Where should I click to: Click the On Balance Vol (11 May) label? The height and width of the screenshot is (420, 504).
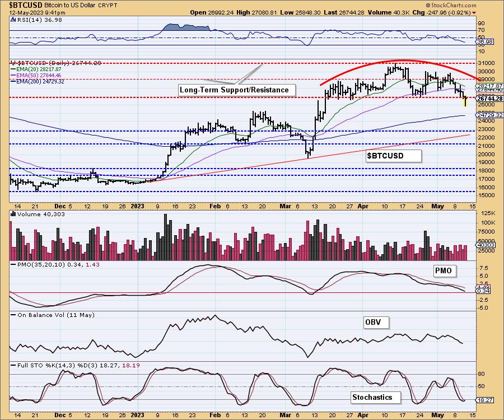click(56, 315)
